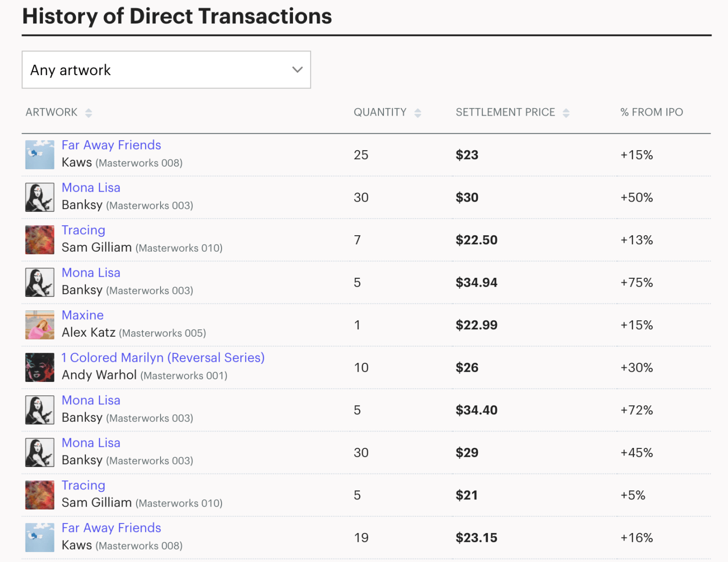Click the first Mona Lisa artwork thumbnail
Screen dimensions: 728x562
(x=39, y=197)
